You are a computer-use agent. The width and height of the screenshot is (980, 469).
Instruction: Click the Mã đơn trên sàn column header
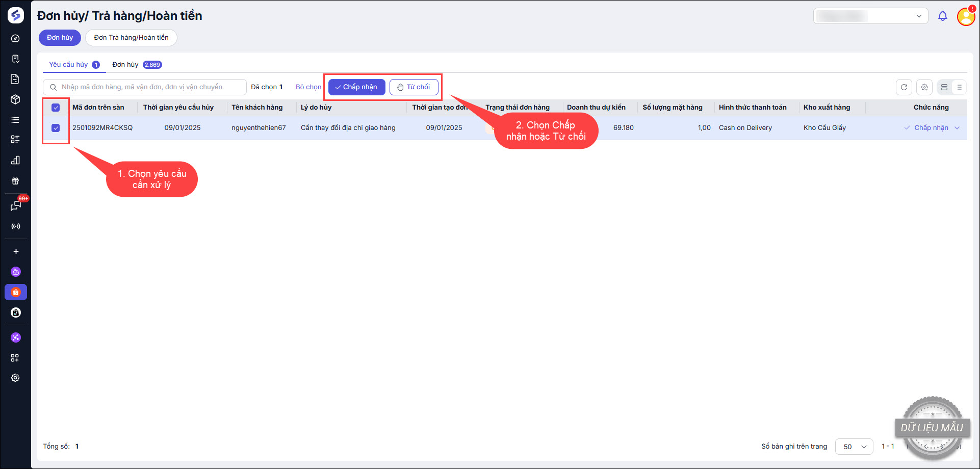(98, 108)
